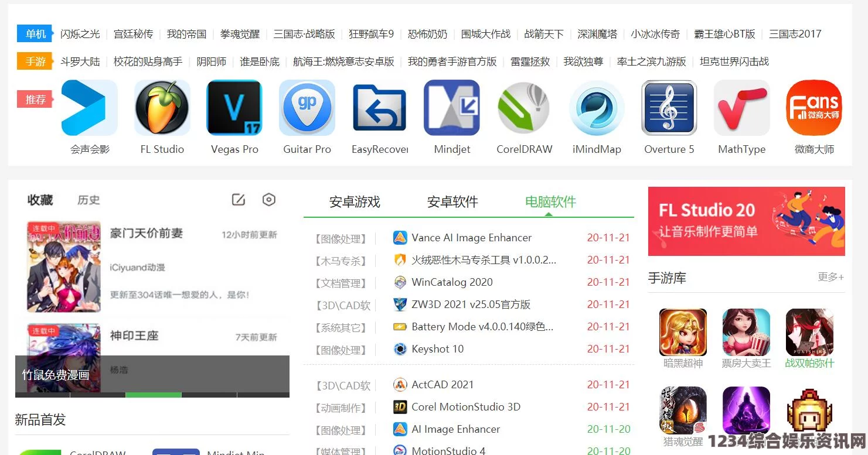This screenshot has width=868, height=455.
Task: Open the 坦克世界闪击战 link
Action: click(x=734, y=61)
